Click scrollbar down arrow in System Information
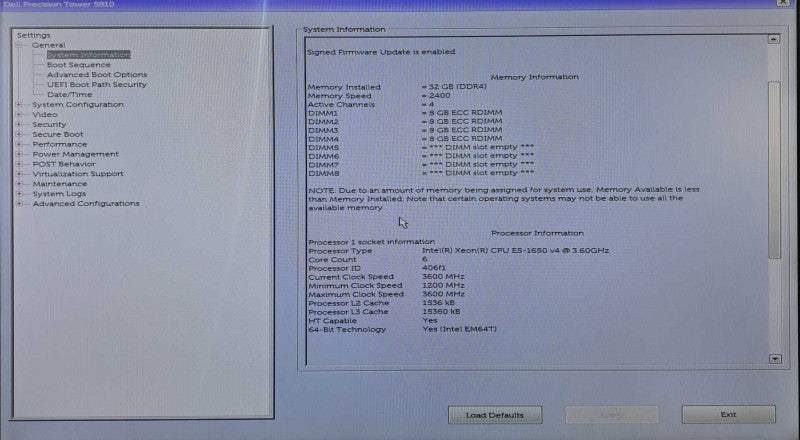 775,359
